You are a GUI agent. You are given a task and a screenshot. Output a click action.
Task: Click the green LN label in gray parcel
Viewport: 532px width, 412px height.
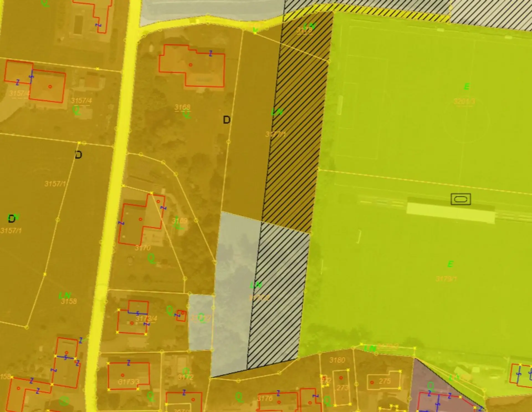click(256, 285)
